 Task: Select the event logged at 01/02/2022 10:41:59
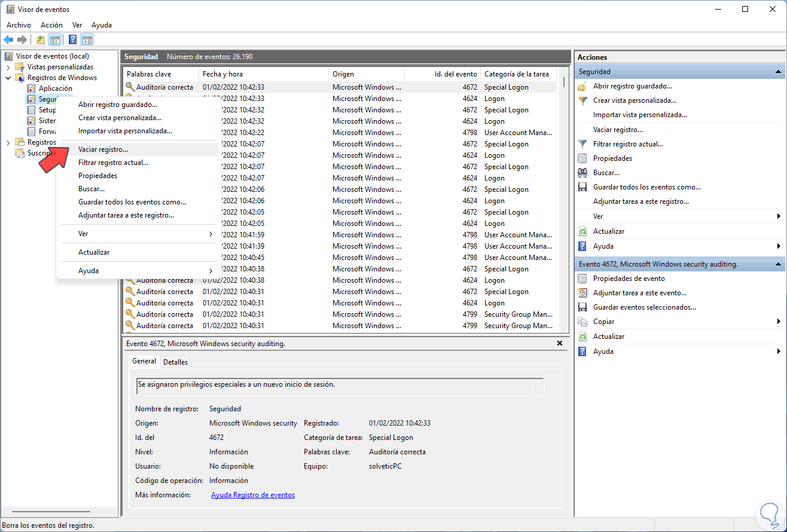click(340, 235)
